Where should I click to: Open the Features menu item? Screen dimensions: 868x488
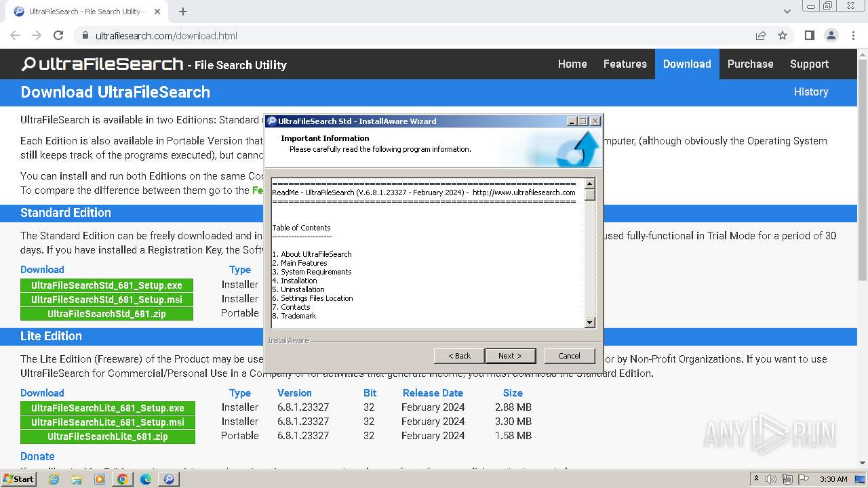click(x=625, y=64)
